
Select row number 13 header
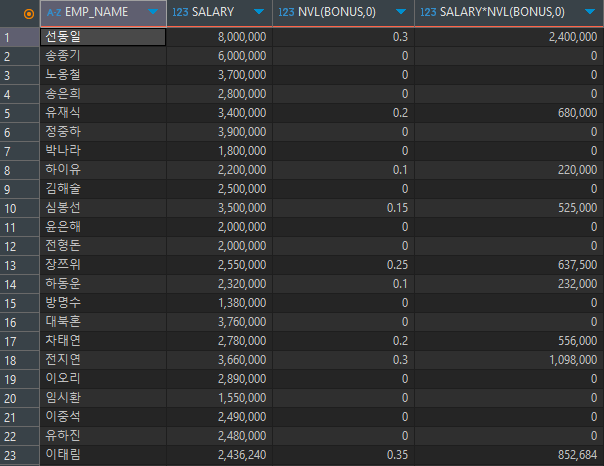tap(20, 265)
